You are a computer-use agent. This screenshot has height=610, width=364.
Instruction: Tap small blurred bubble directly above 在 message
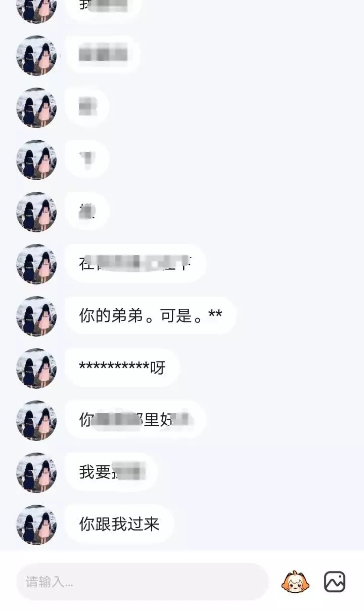(x=87, y=211)
